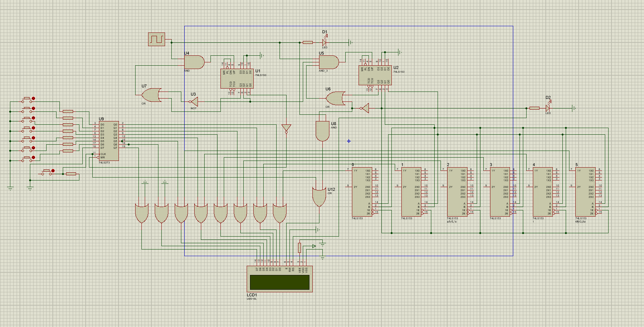Select the U4 AND gate
Screen dimensions: 644x327
click(194, 62)
